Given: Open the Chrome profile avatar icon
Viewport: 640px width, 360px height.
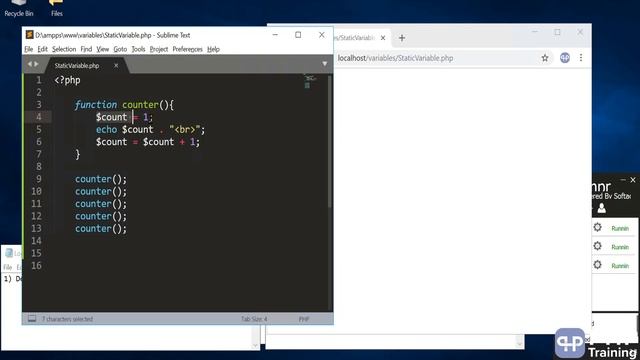Looking at the screenshot, I should tap(564, 58).
